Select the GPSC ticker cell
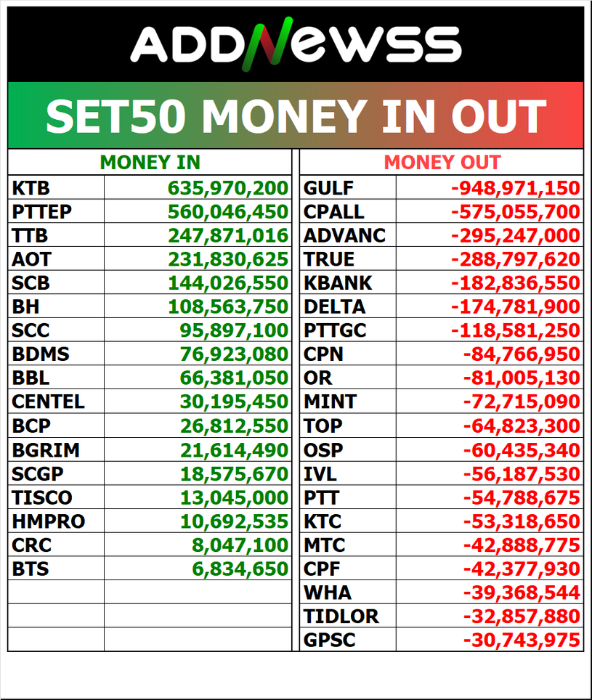Viewport: 592px width, 700px height. tap(327, 640)
